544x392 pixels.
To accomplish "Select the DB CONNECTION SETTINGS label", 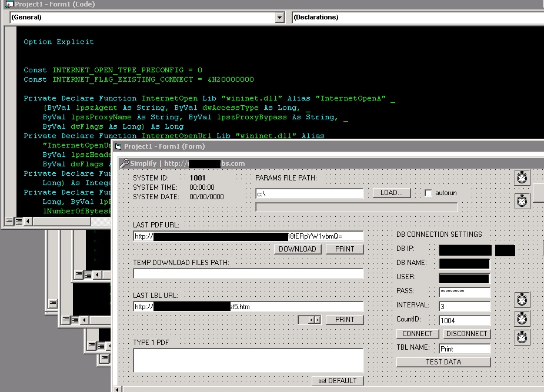I will click(439, 234).
